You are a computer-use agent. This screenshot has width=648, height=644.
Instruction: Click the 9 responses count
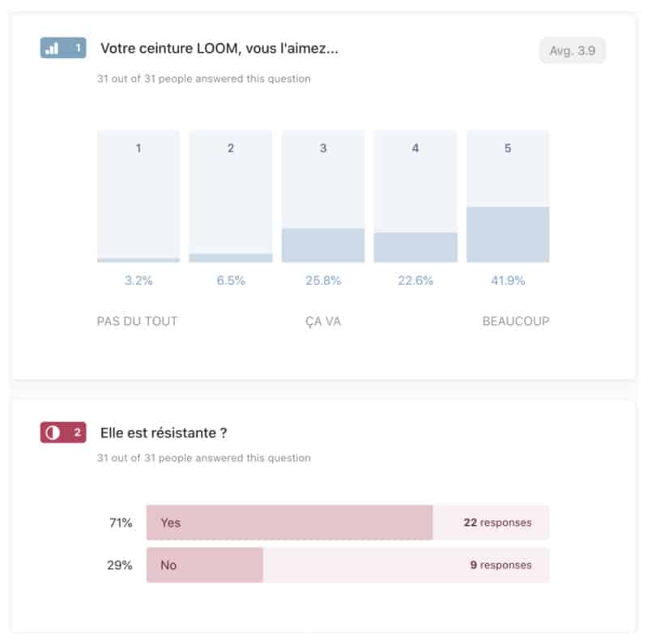click(501, 565)
